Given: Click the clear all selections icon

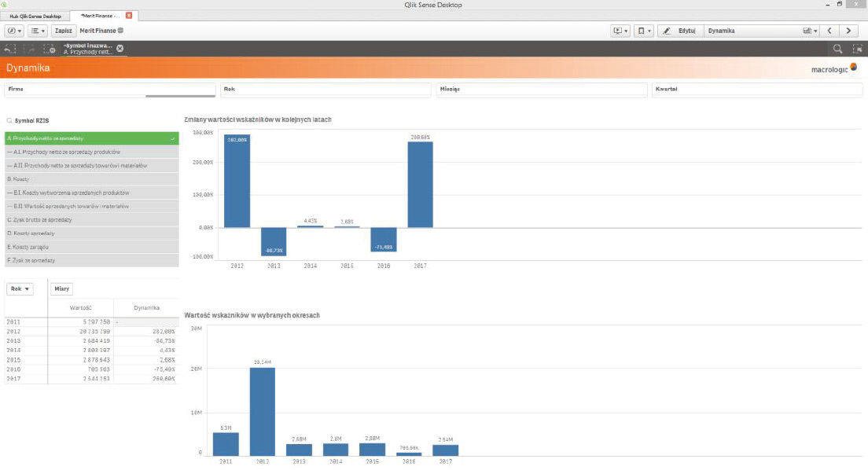Looking at the screenshot, I should point(50,49).
